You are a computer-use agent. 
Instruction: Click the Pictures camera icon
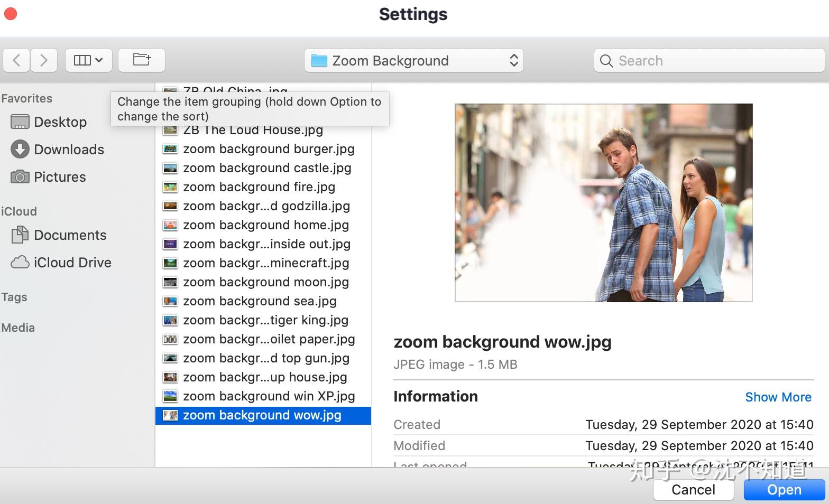pos(20,177)
